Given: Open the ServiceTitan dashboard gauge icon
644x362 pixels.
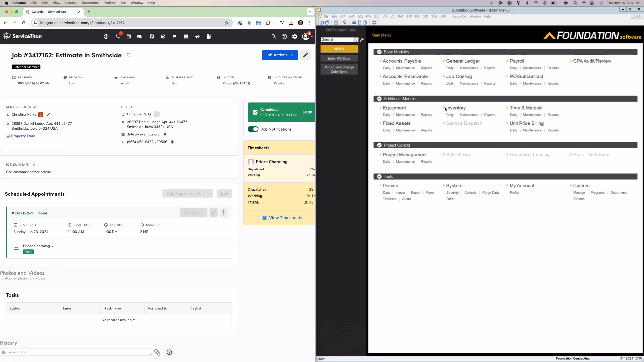Looking at the screenshot, I should point(106,36).
